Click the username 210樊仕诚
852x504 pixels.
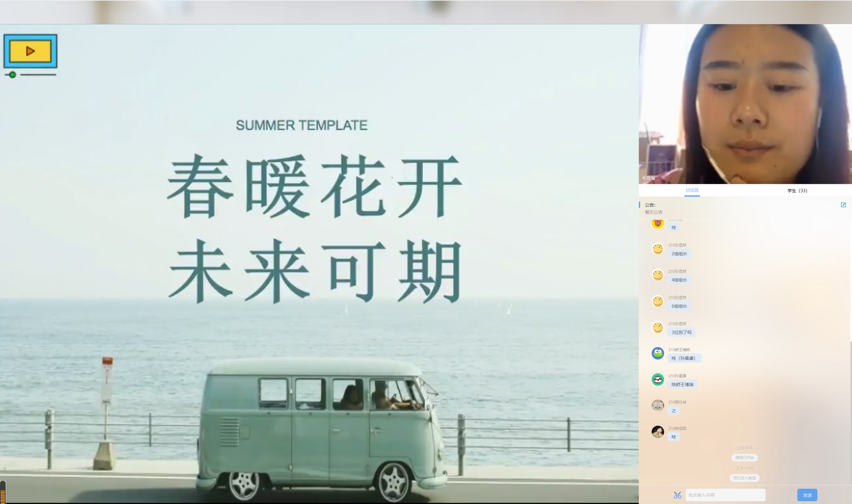pos(677,402)
